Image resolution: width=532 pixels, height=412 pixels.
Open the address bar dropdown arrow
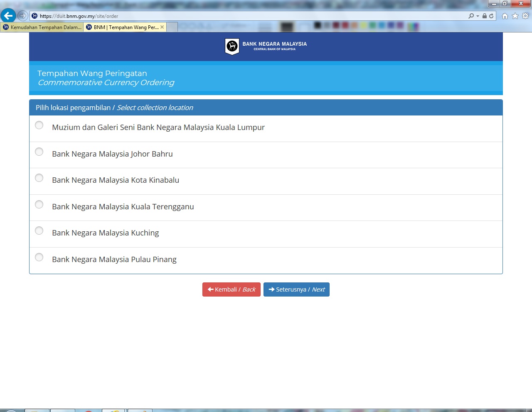click(x=478, y=16)
